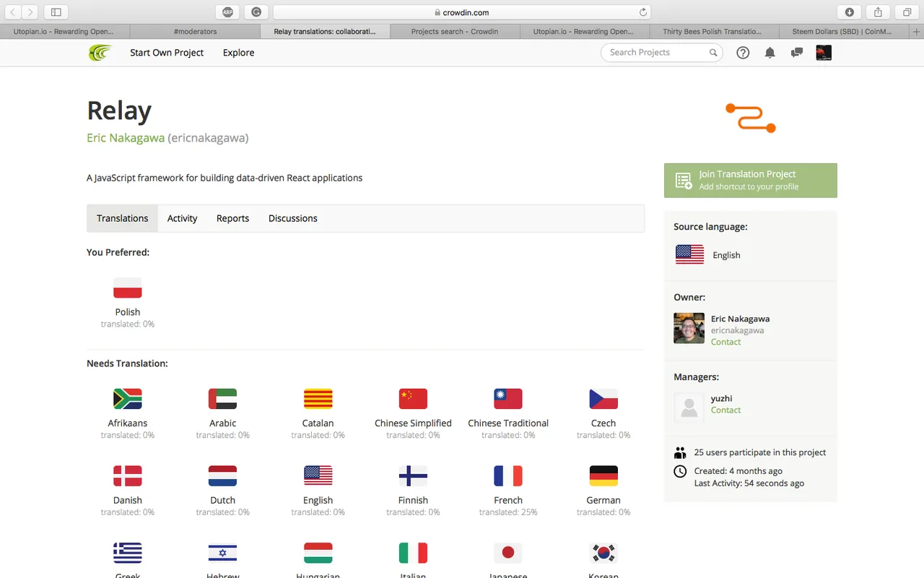Select the Greek flag
The width and height of the screenshot is (924, 578).
click(128, 553)
